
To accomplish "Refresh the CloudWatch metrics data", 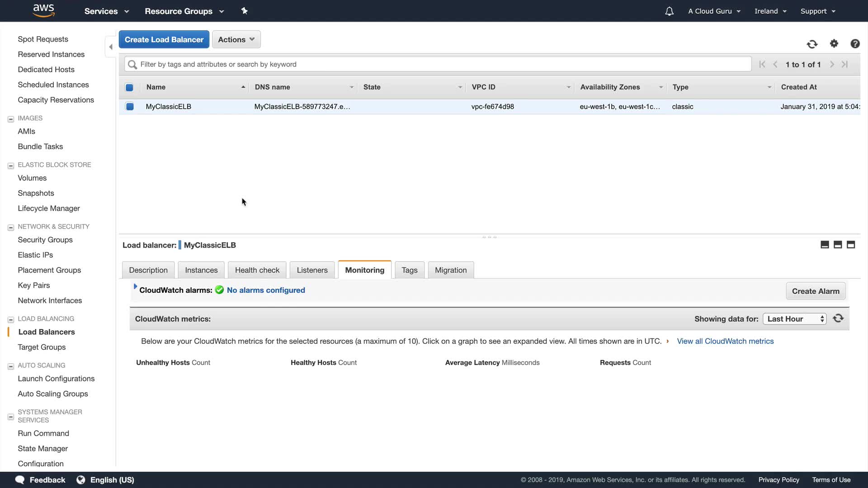I will coord(838,319).
